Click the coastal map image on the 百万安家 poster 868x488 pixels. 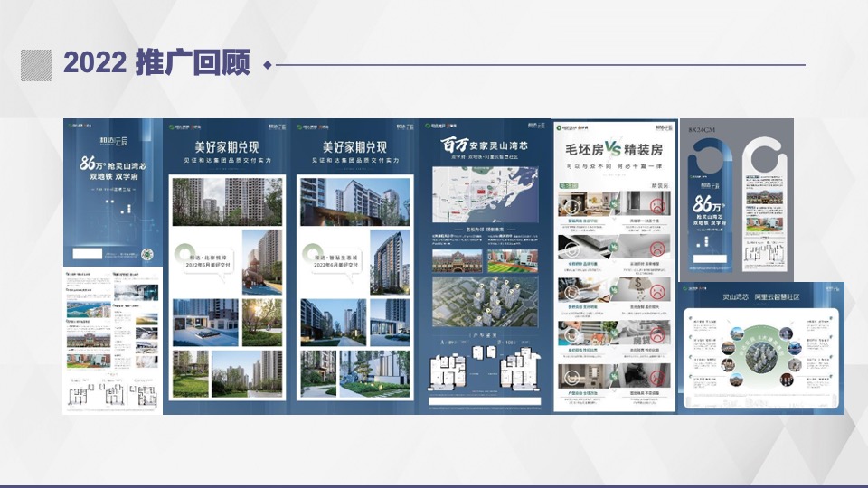[485, 195]
